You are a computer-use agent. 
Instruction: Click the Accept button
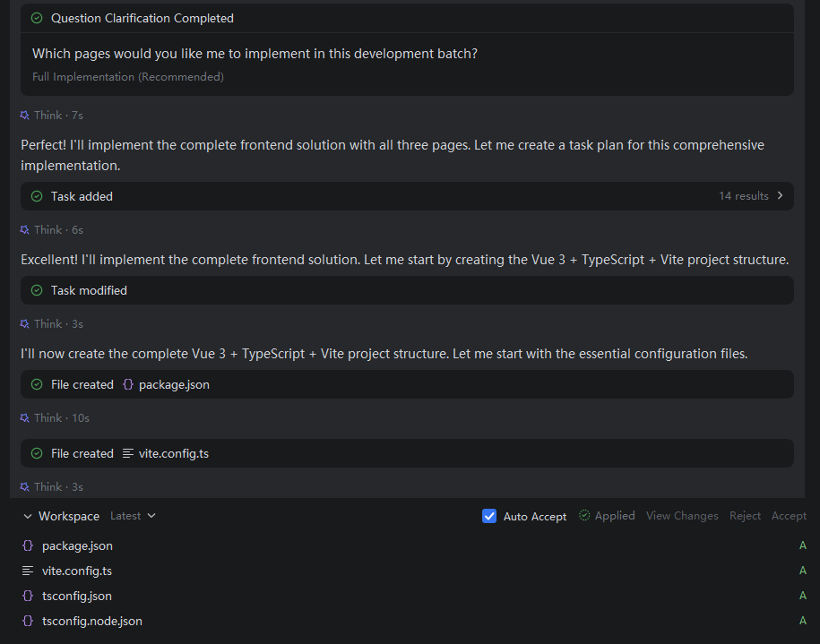point(789,516)
